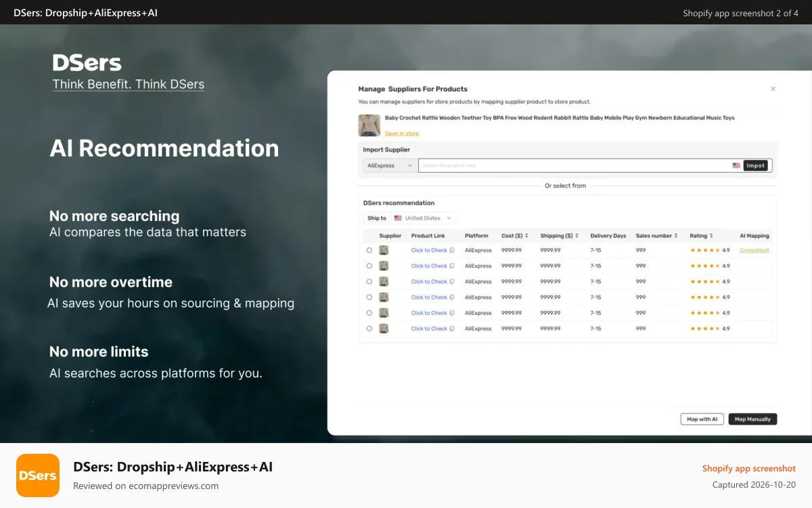Open the fifth row Click to Check link
This screenshot has width=812, height=508.
pos(429,313)
